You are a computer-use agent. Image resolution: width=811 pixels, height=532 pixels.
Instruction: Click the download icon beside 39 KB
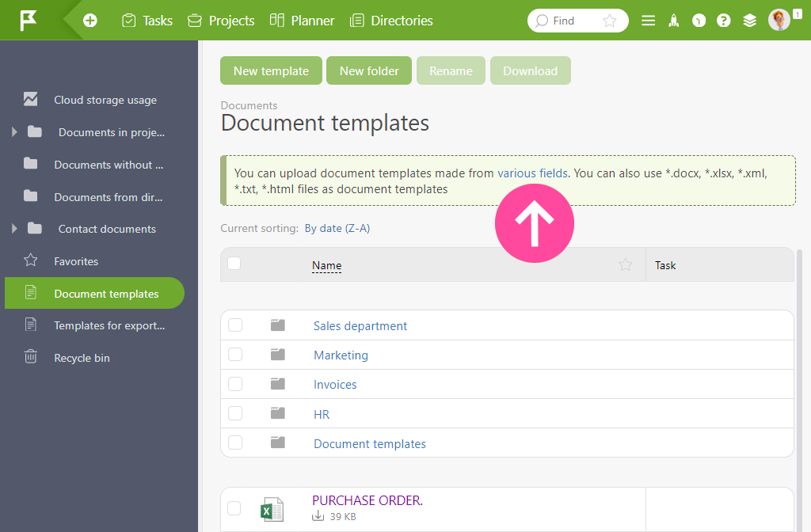pos(318,516)
